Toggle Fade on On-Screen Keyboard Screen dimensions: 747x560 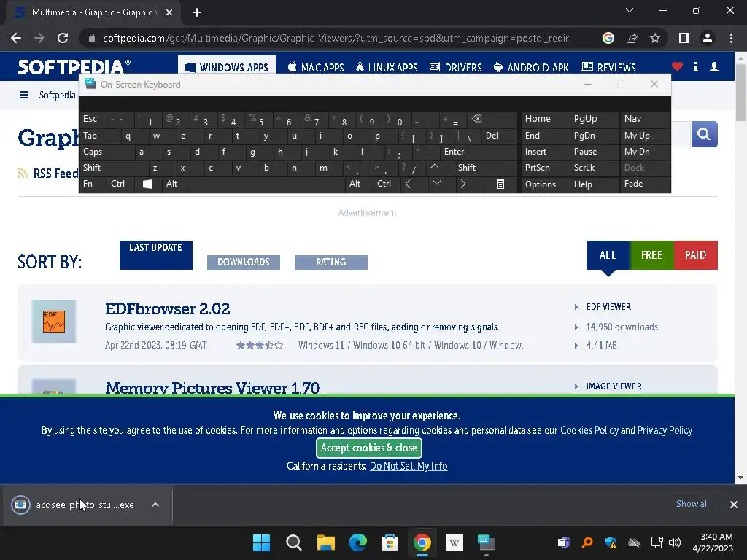[645, 184]
